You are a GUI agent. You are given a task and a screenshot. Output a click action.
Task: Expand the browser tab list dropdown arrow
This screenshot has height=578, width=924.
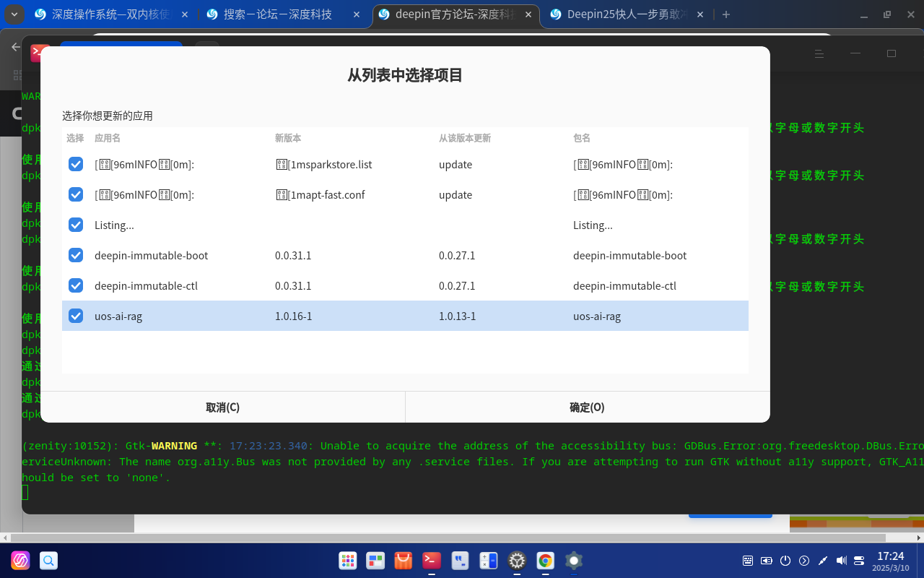[x=14, y=14]
